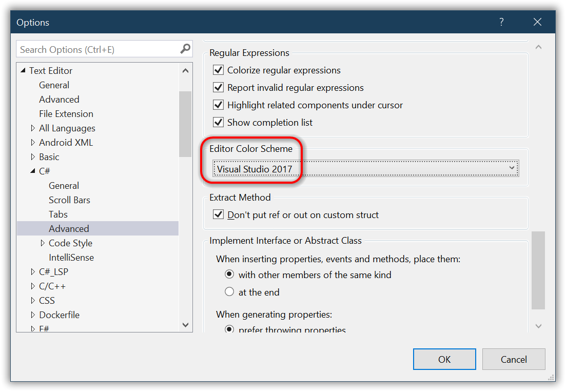Expand the C/C++ node

33,286
